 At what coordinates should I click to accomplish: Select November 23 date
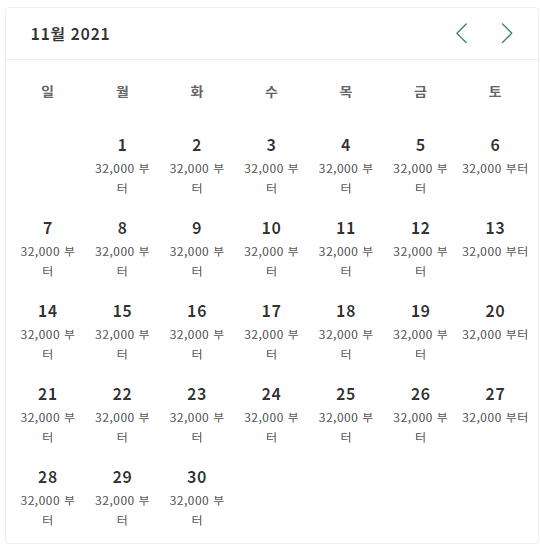pos(196,415)
